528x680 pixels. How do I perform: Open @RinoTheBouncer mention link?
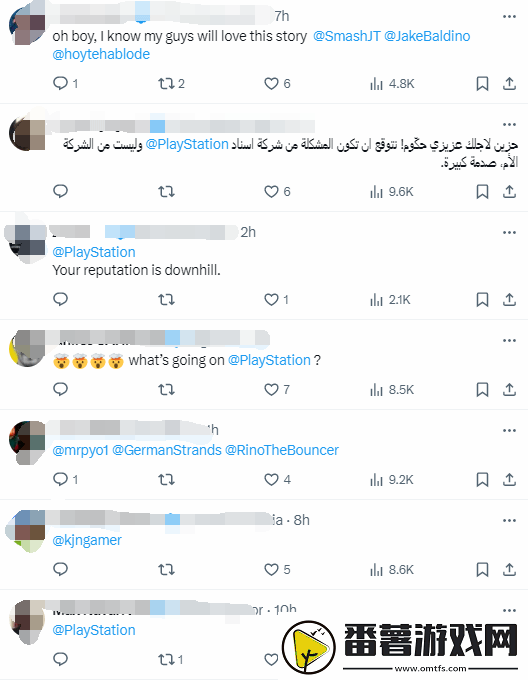tap(282, 450)
